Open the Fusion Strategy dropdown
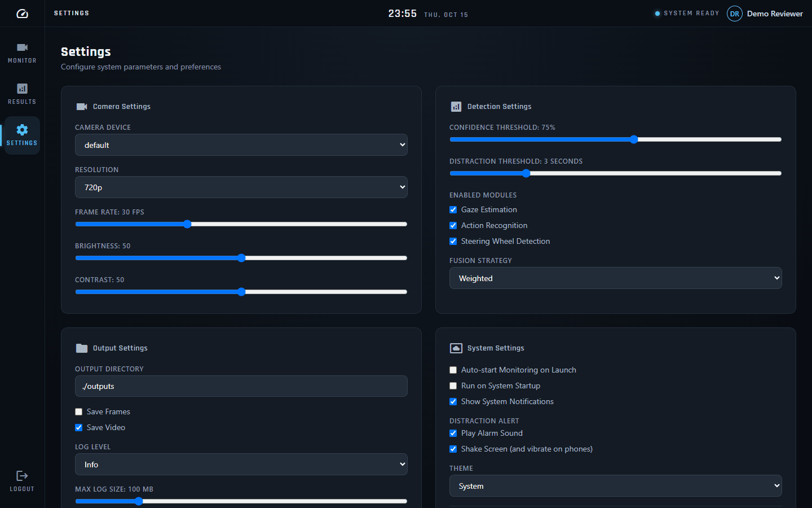This screenshot has height=508, width=812. 616,278
